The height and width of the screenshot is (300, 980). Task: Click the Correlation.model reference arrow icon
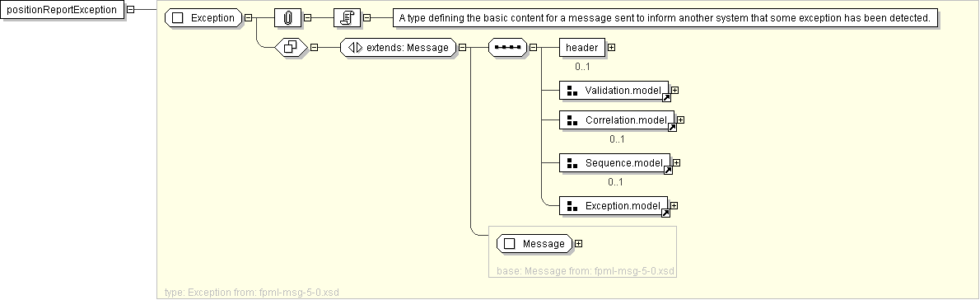coord(672,128)
